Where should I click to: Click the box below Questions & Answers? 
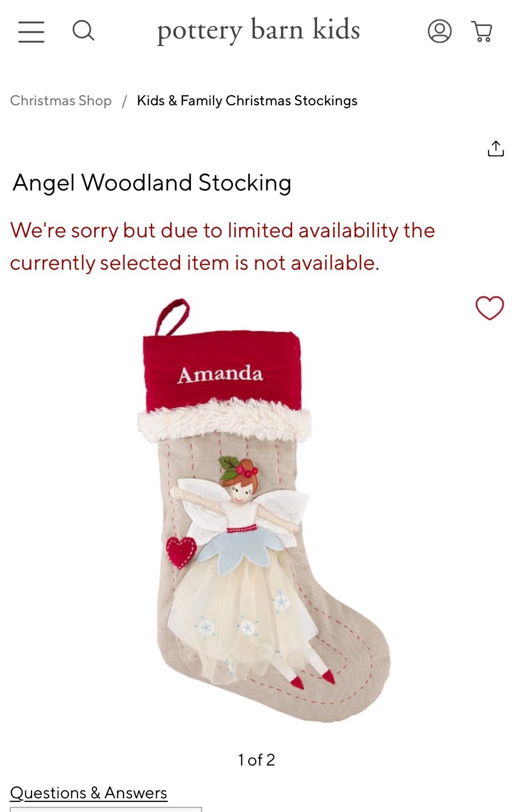tap(106, 809)
